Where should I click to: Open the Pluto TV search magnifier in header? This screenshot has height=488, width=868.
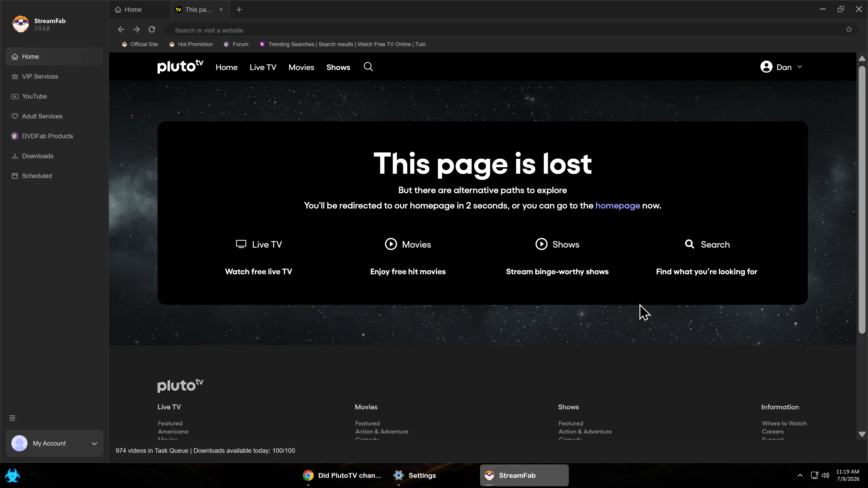coord(368,67)
